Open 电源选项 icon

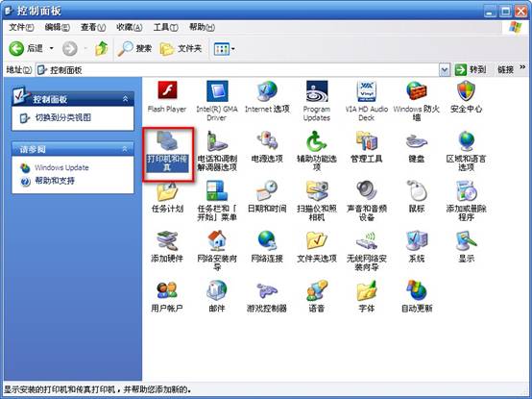click(x=267, y=147)
